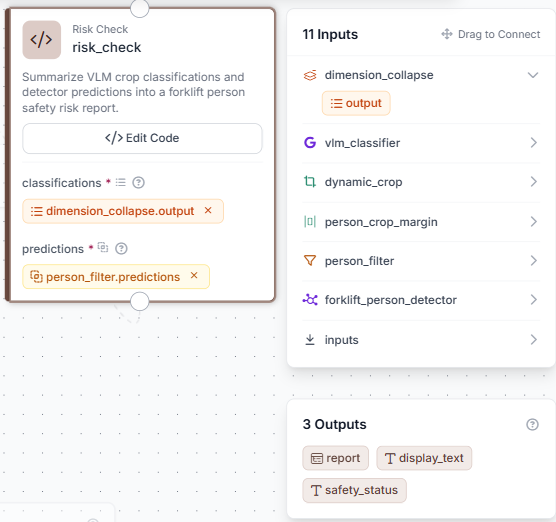Click the Outputs panel help icon
The image size is (556, 522).
click(x=532, y=424)
